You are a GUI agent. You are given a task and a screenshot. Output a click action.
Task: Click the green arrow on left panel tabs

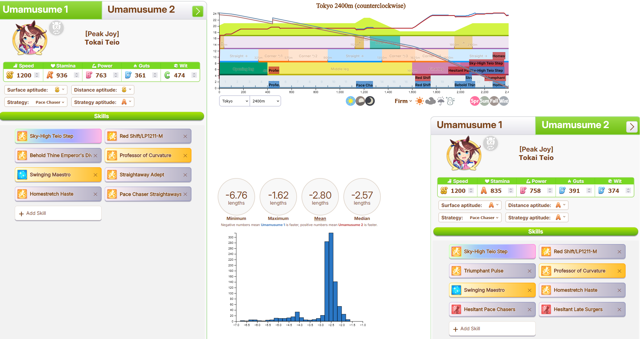(198, 11)
